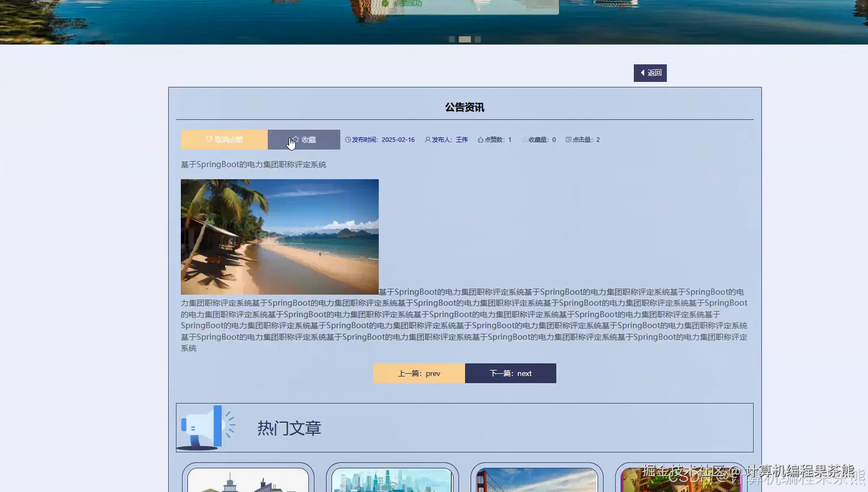Click the publisher name 王伟
Viewport: 868px width, 492px height.
(x=462, y=140)
